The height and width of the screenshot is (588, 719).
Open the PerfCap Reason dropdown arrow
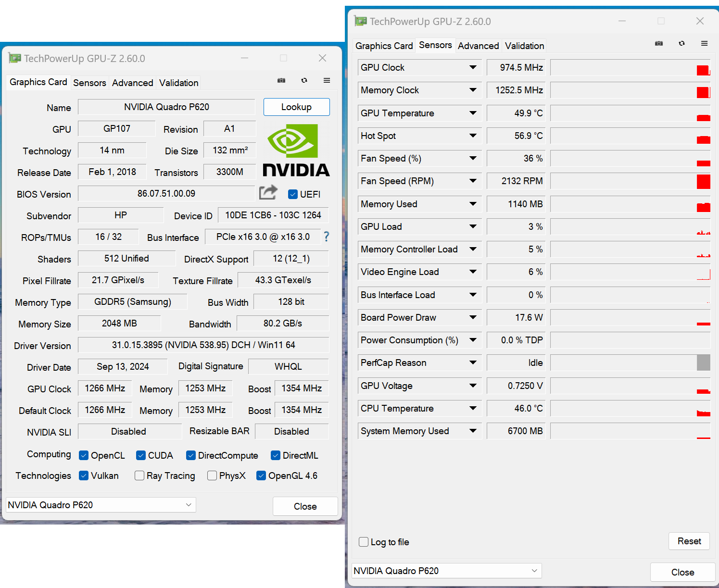(x=473, y=363)
